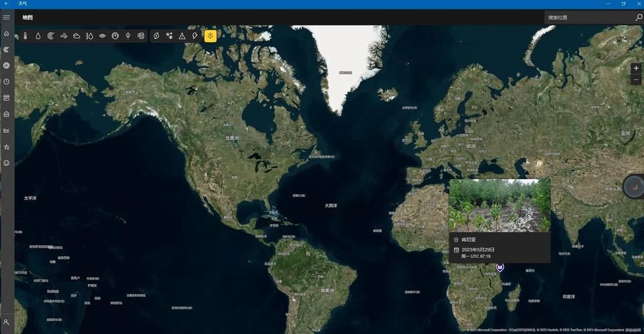Toggle the highlighted yellow plant layer

click(x=210, y=36)
